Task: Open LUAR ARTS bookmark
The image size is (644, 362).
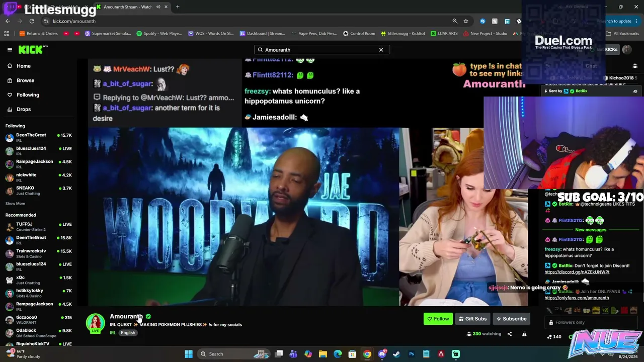Action: (x=444, y=34)
